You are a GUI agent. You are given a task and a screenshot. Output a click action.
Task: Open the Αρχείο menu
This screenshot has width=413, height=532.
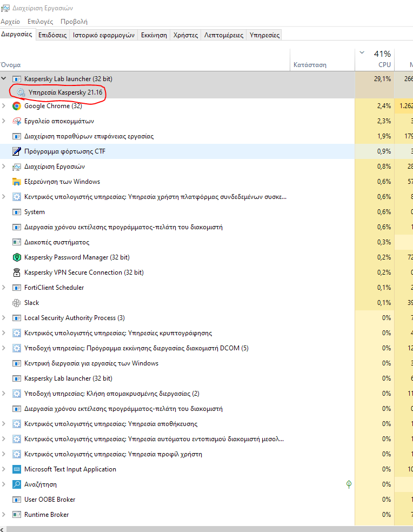point(10,22)
